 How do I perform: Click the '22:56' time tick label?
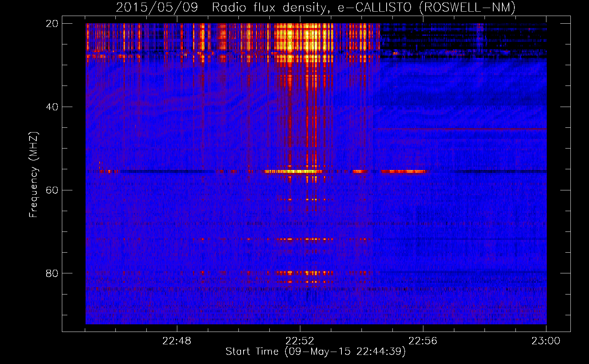point(423,341)
